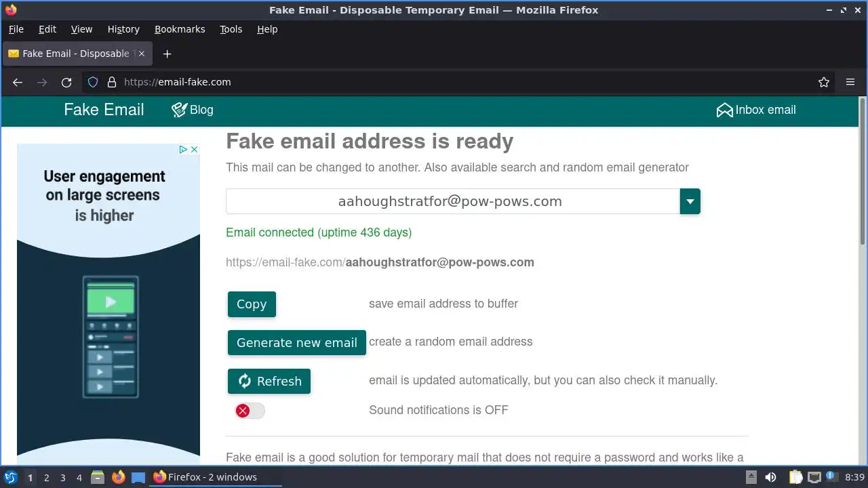
Task: Switch to workspace 3
Action: pyautogui.click(x=62, y=477)
